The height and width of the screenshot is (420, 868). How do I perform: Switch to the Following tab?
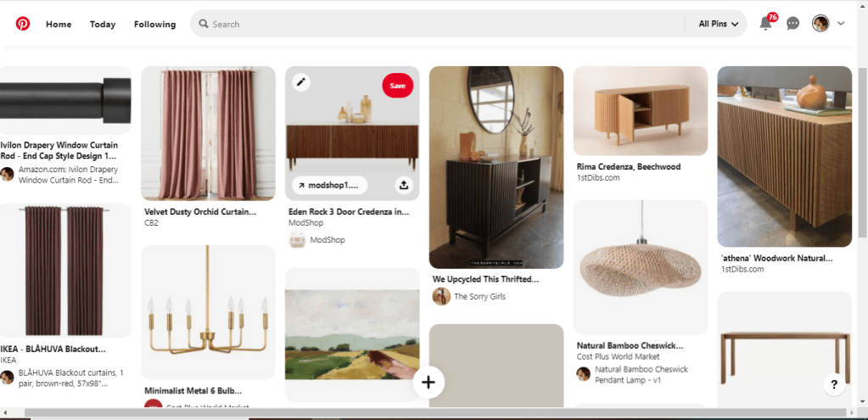click(x=154, y=24)
